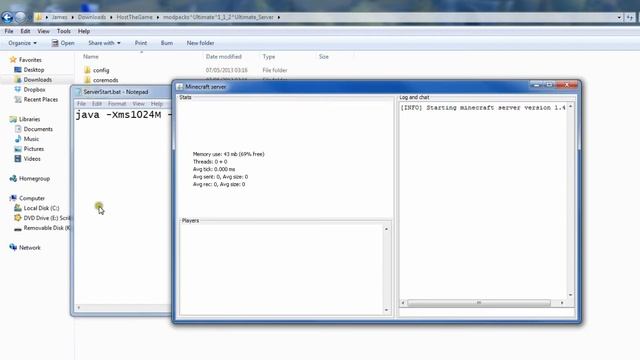Click right arrow of Log horizontal scrollbar
640x360 pixels.
point(562,303)
